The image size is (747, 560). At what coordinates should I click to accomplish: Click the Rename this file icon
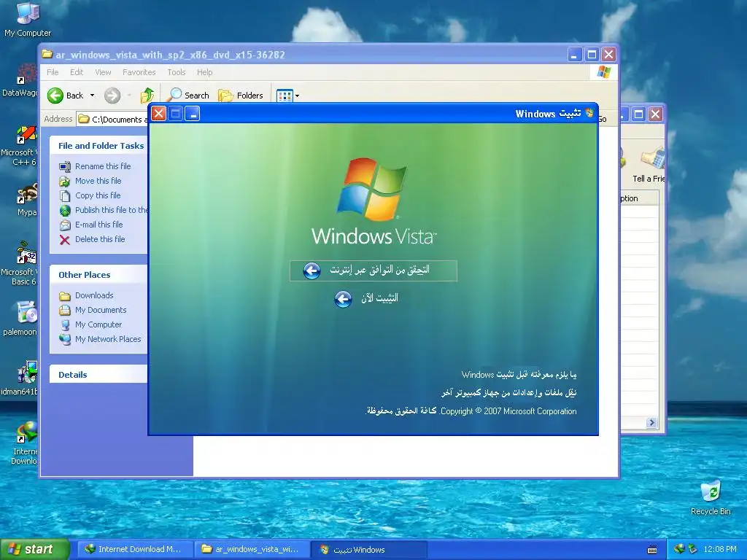[x=65, y=166]
